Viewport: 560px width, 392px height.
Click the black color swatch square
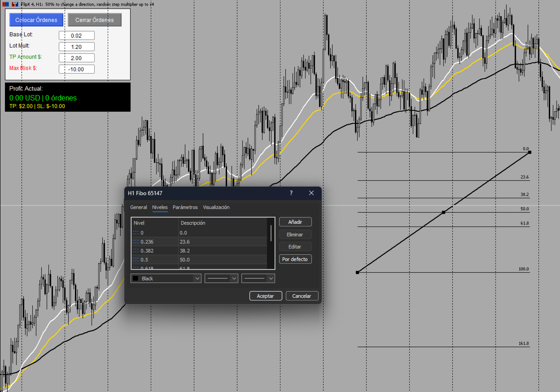(x=136, y=279)
